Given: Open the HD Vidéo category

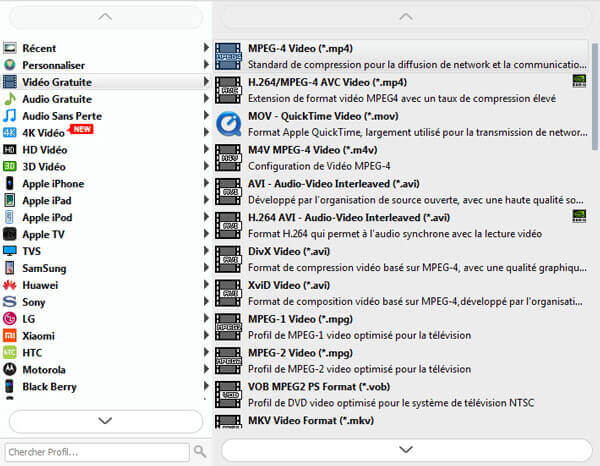Looking at the screenshot, I should tap(106, 149).
